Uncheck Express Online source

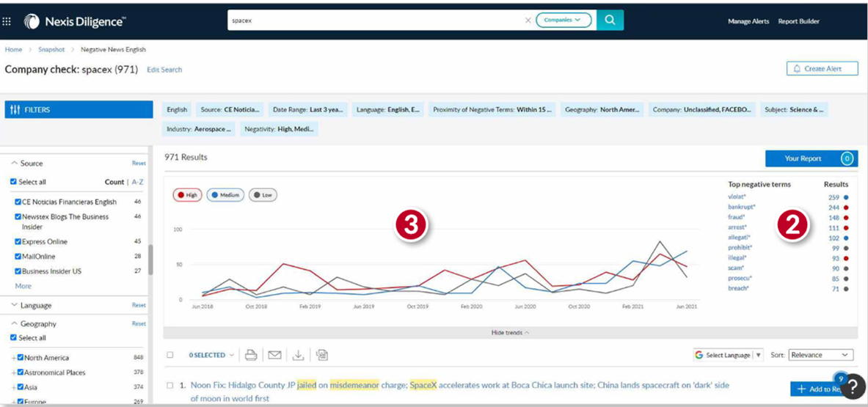18,242
